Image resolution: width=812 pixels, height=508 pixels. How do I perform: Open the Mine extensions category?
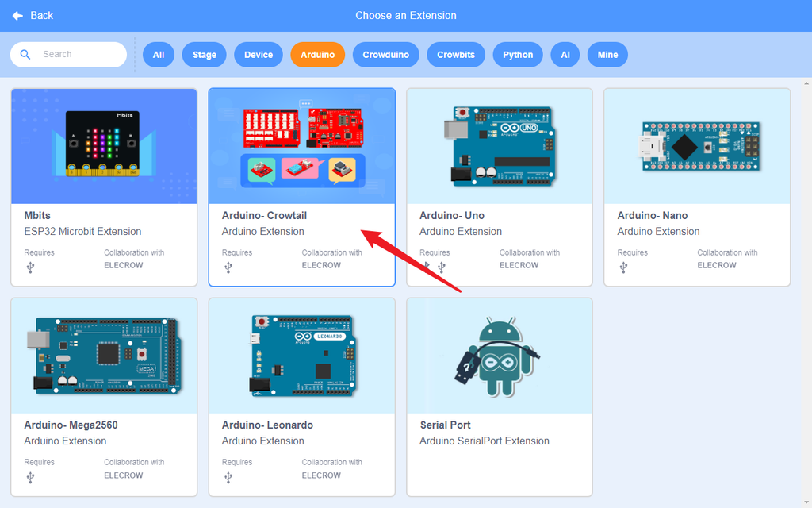pos(607,55)
